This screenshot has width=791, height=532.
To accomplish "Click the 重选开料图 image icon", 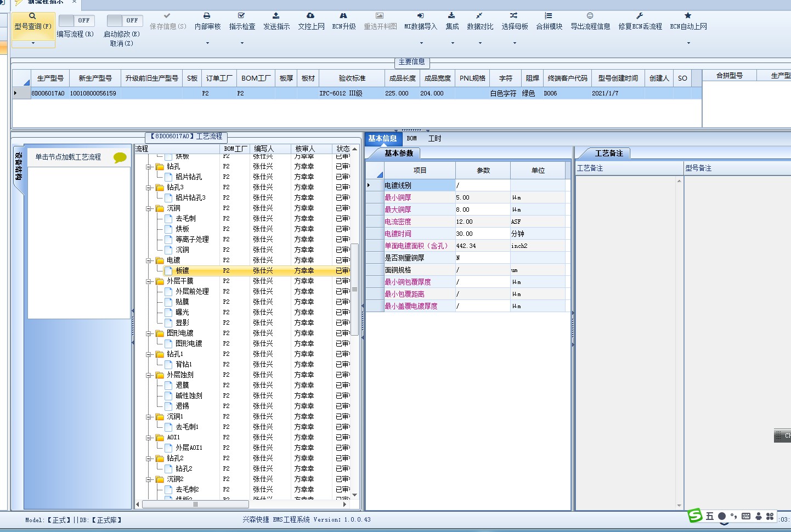I will [x=380, y=16].
